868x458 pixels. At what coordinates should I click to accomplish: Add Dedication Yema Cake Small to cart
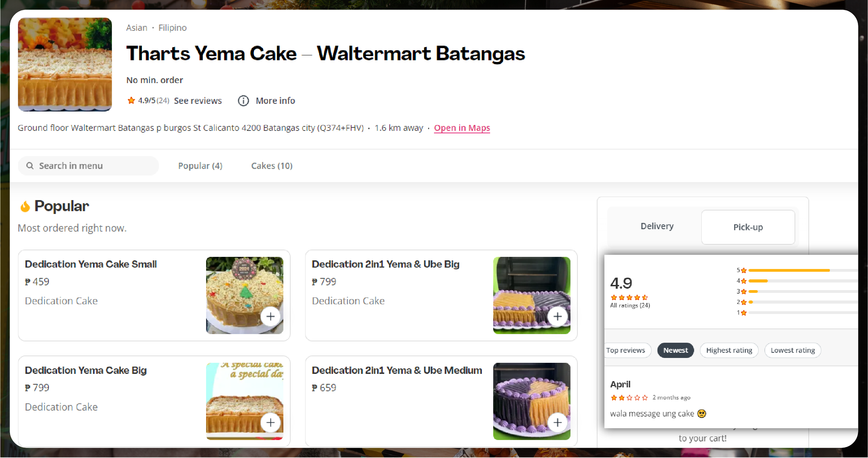coord(271,316)
